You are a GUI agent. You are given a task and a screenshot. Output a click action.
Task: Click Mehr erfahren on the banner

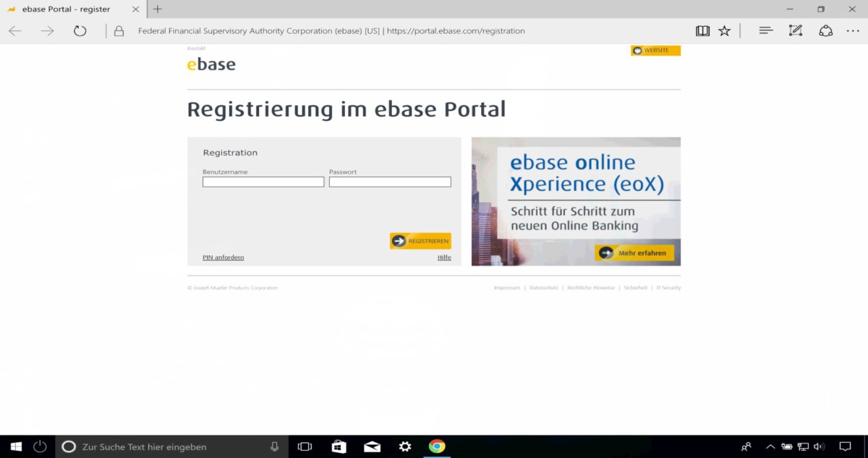click(635, 253)
